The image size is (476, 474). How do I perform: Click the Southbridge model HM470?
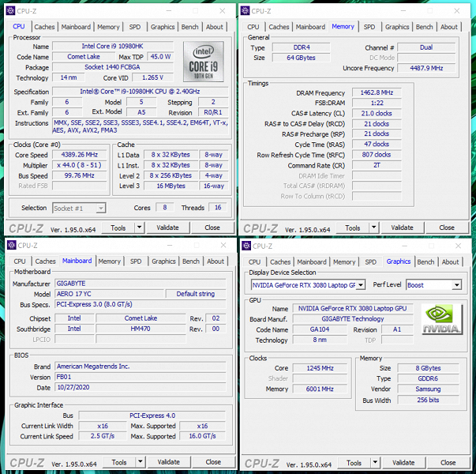[x=141, y=329]
